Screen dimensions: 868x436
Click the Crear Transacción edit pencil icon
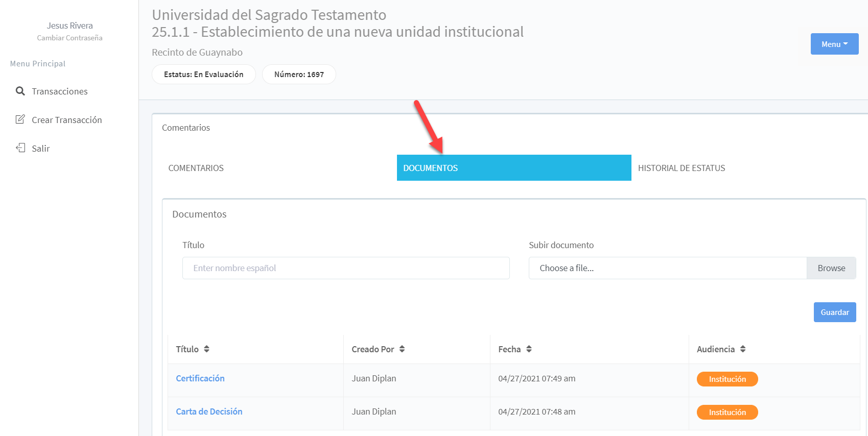[x=20, y=119]
